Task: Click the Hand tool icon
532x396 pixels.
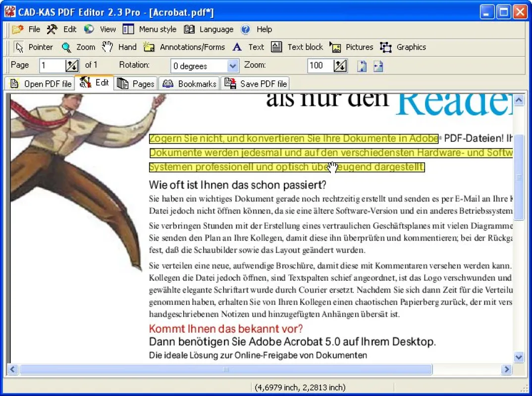Action: [x=107, y=47]
